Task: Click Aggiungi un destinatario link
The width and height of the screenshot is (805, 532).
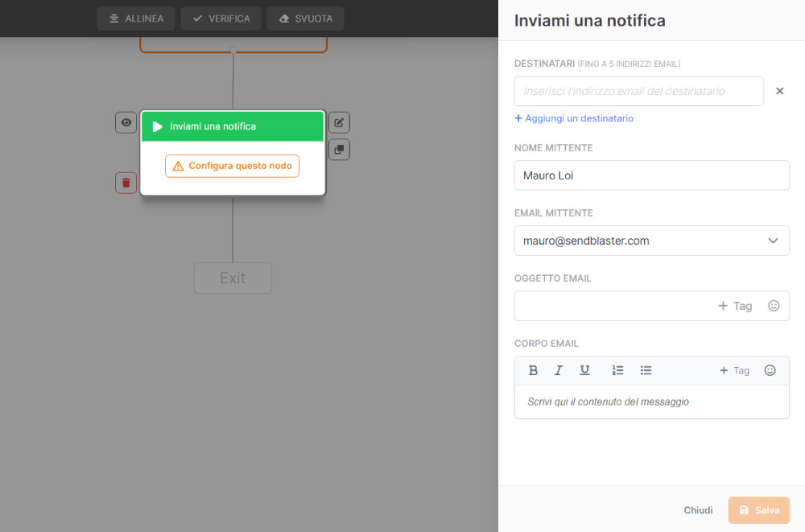Action: click(574, 118)
